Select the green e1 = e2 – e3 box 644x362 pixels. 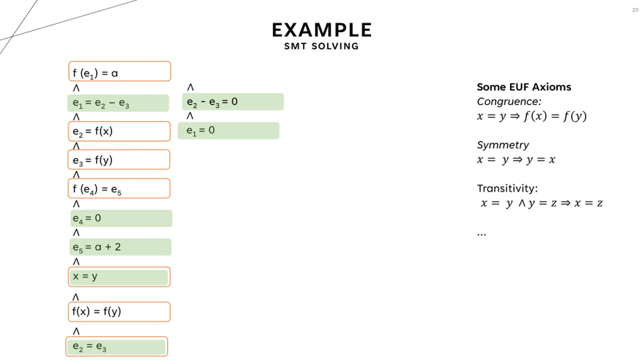[x=118, y=103]
